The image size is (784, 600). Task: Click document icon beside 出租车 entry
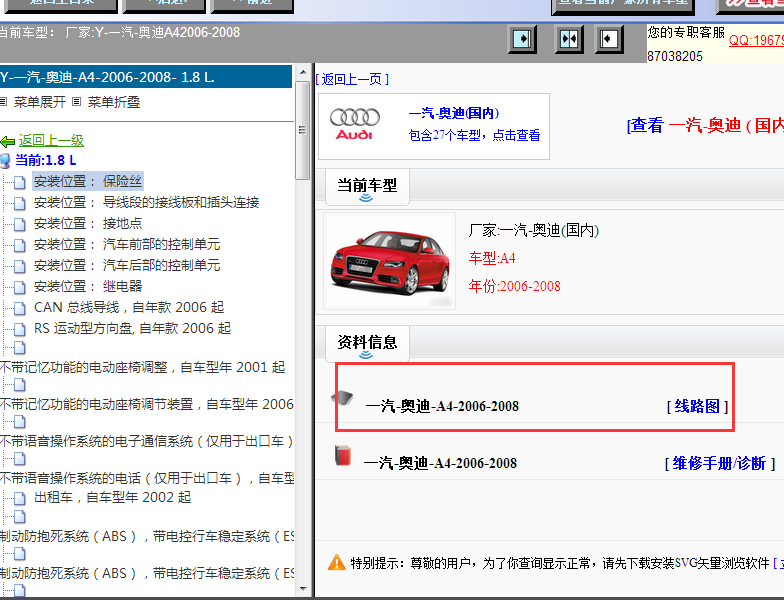20,498
